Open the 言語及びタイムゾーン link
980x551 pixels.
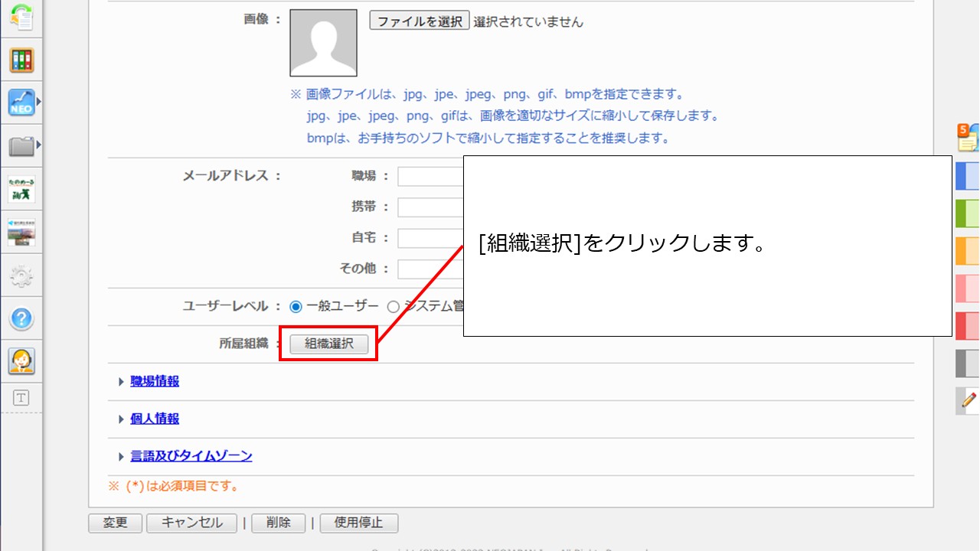pos(191,456)
